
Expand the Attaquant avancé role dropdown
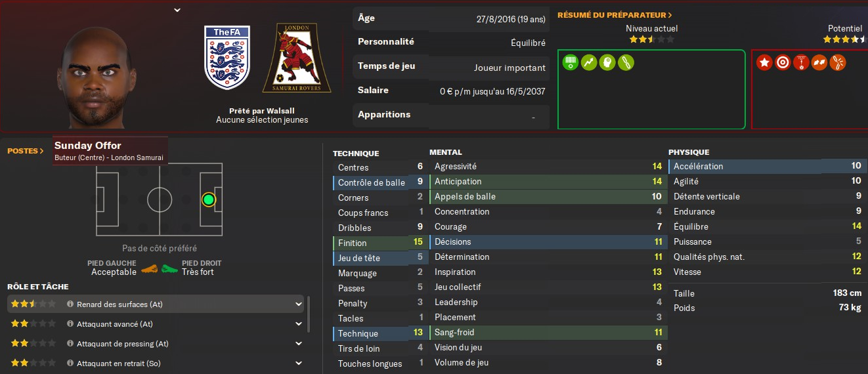pyautogui.click(x=299, y=324)
